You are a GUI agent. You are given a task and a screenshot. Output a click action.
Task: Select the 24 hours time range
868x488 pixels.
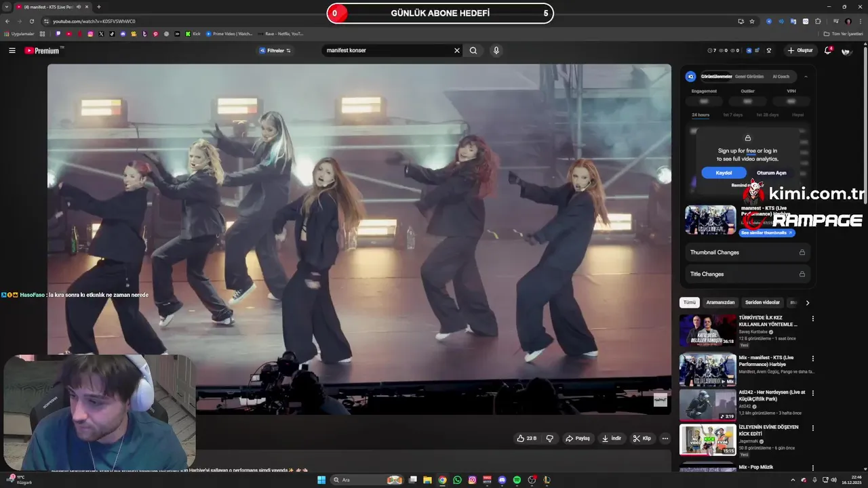[701, 115]
